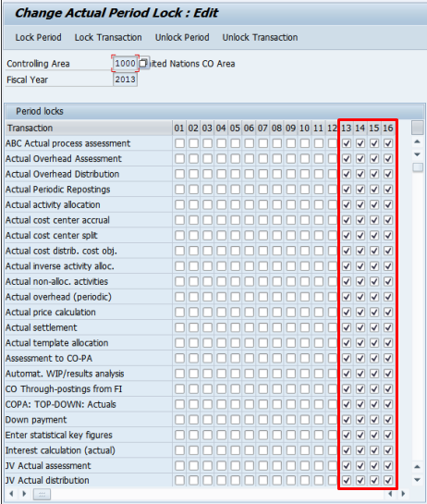Click the Lock Period button

38,37
